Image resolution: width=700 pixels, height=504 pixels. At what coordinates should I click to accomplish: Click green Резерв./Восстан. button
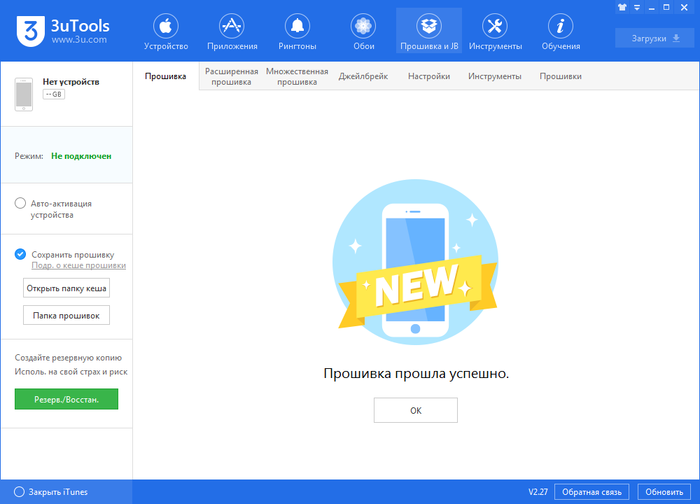[66, 399]
